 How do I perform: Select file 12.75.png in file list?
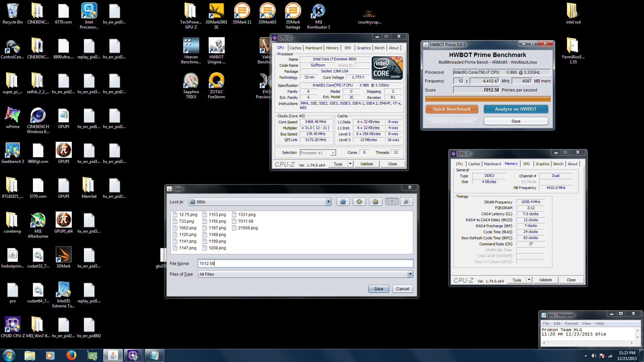click(x=185, y=215)
